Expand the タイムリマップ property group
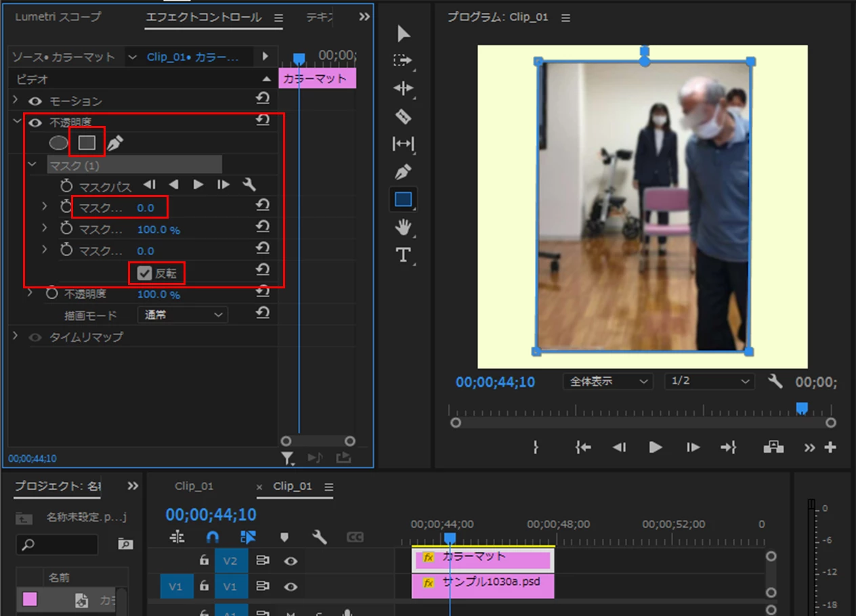 pos(16,336)
